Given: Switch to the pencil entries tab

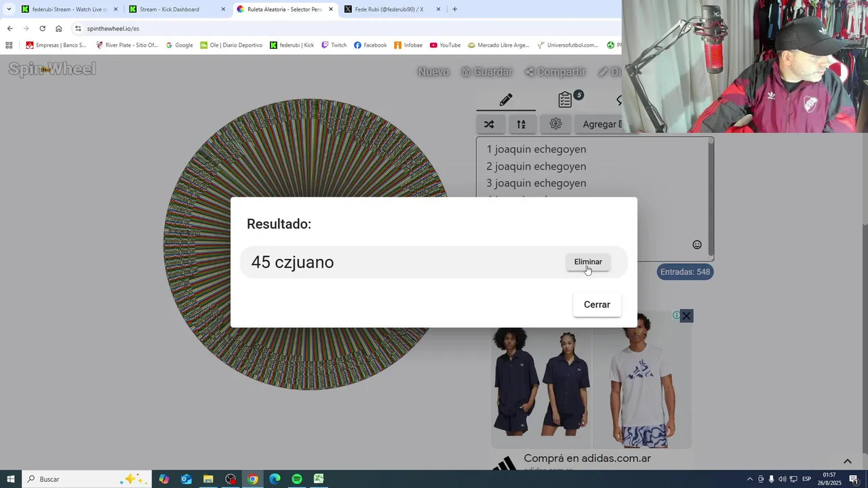Looking at the screenshot, I should tap(506, 100).
